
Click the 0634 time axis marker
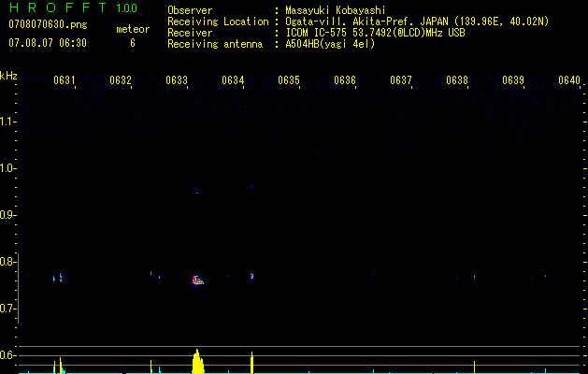click(233, 80)
